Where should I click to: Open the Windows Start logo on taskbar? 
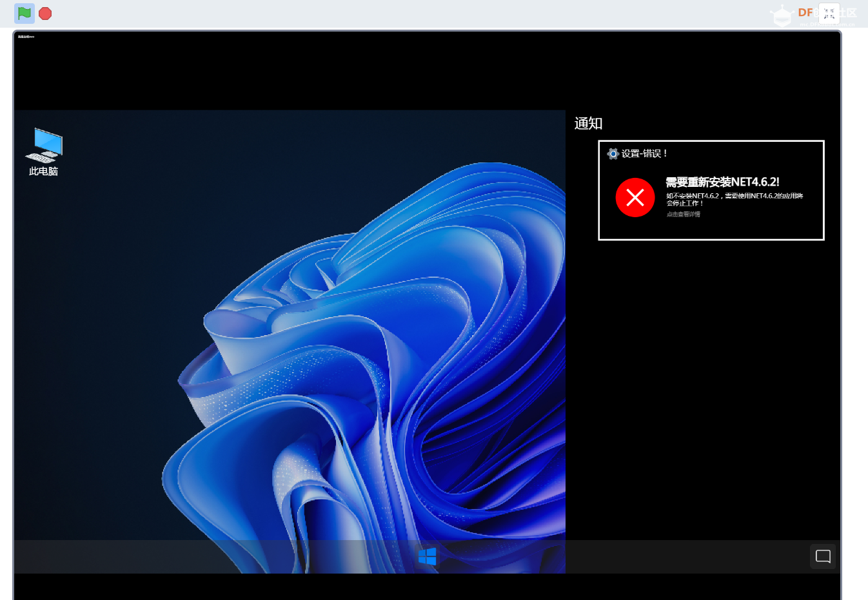(428, 557)
